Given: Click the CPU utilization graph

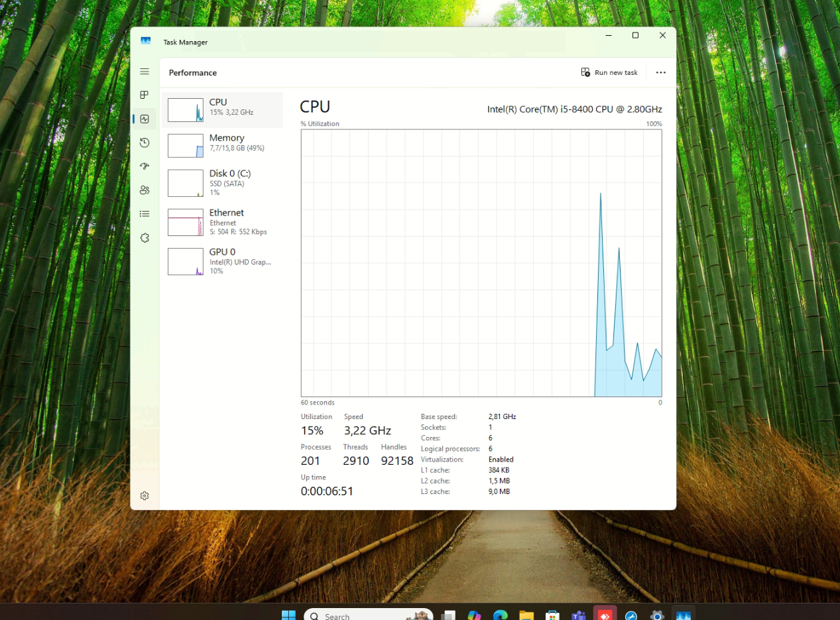Looking at the screenshot, I should click(x=481, y=263).
